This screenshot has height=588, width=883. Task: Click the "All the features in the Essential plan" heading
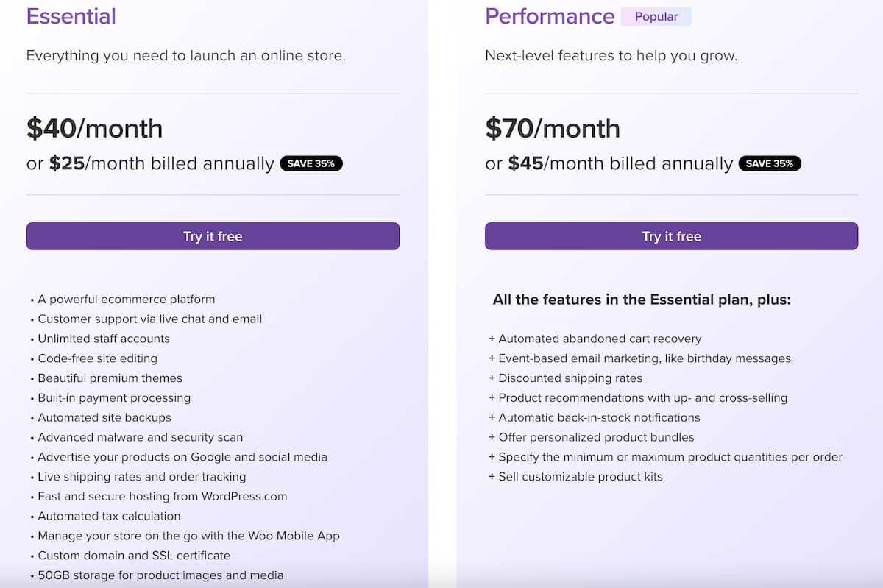coord(642,300)
